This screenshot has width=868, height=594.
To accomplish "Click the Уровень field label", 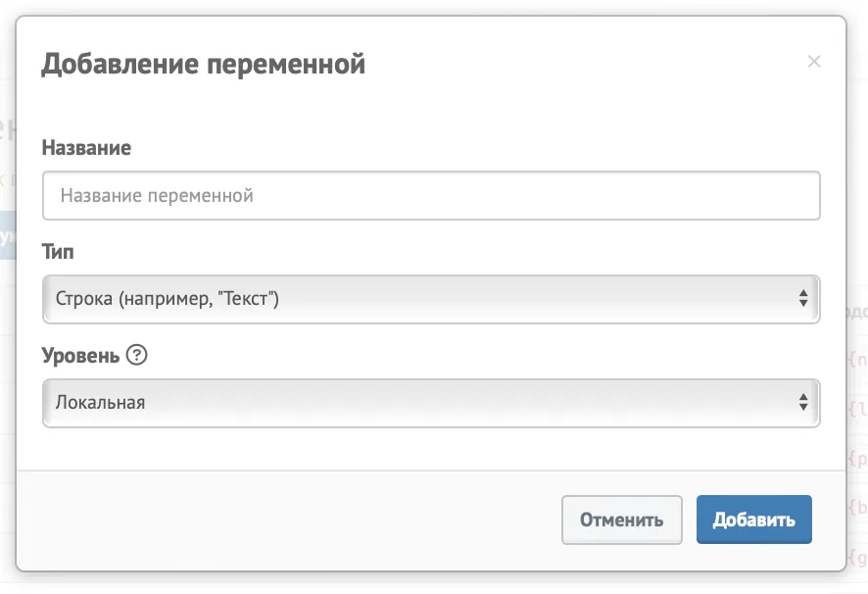I will pyautogui.click(x=80, y=355).
